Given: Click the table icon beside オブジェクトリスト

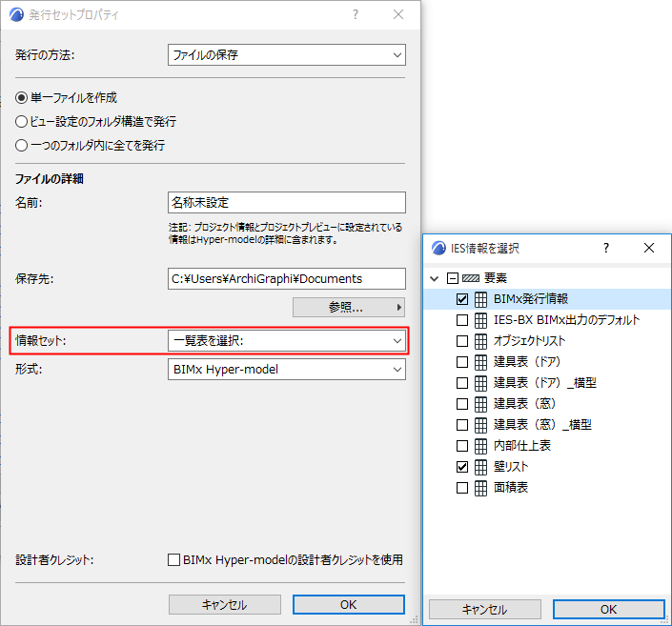Looking at the screenshot, I should pos(480,341).
